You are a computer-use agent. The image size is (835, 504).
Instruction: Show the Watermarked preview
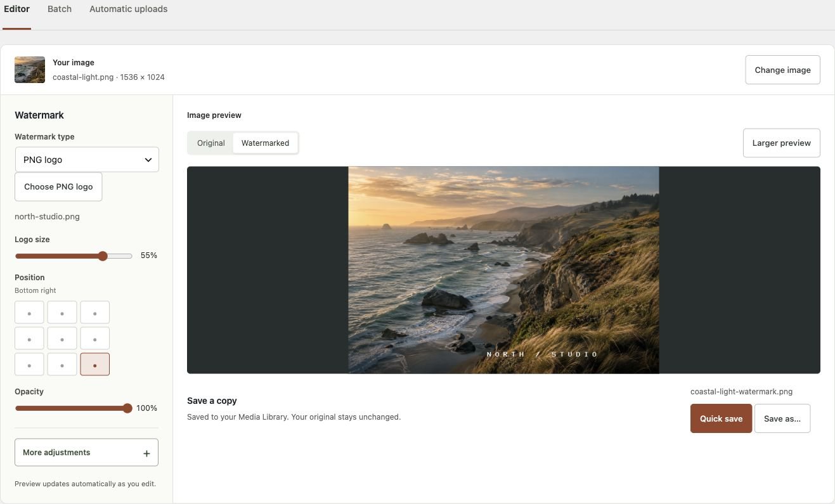point(265,143)
